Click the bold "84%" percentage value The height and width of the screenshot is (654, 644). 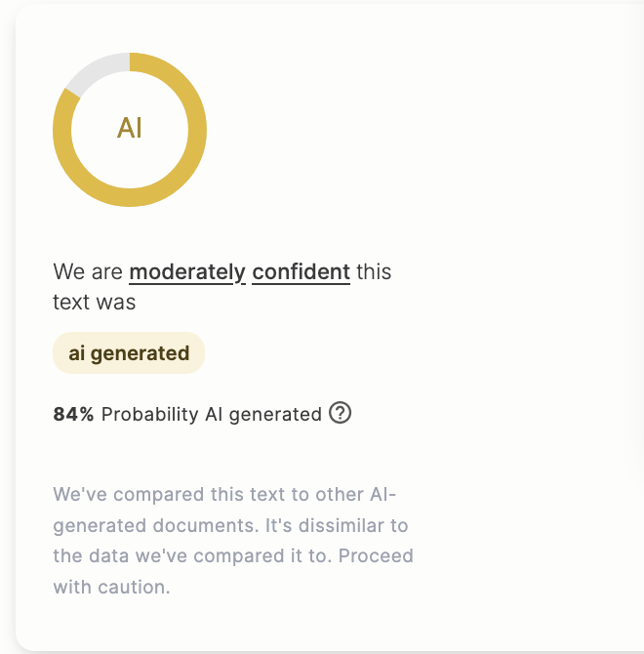point(73,414)
